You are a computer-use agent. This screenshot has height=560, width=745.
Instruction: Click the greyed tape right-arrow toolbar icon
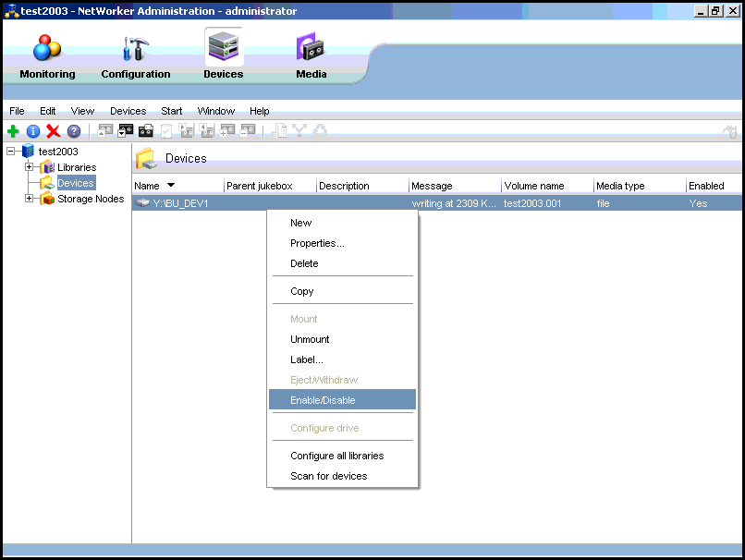coord(187,130)
